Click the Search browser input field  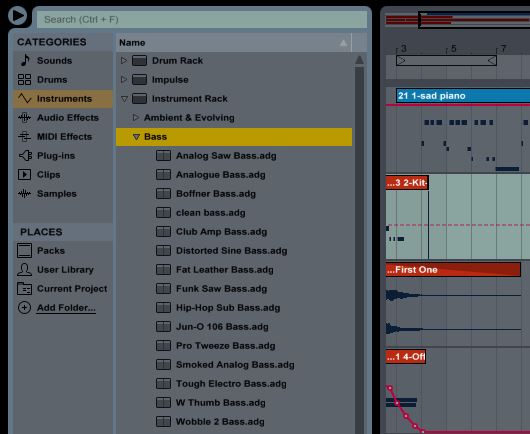pos(202,20)
